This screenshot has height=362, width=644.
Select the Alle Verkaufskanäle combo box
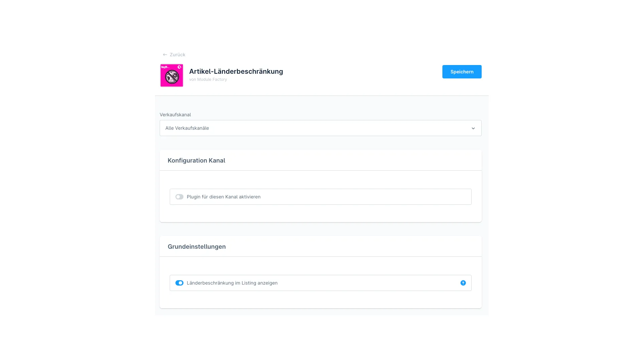320,128
